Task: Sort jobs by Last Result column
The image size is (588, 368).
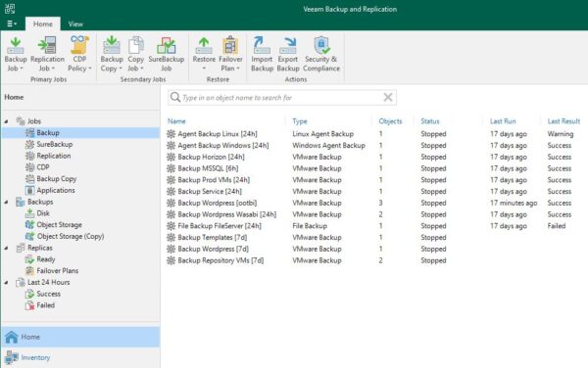Action: (x=563, y=121)
